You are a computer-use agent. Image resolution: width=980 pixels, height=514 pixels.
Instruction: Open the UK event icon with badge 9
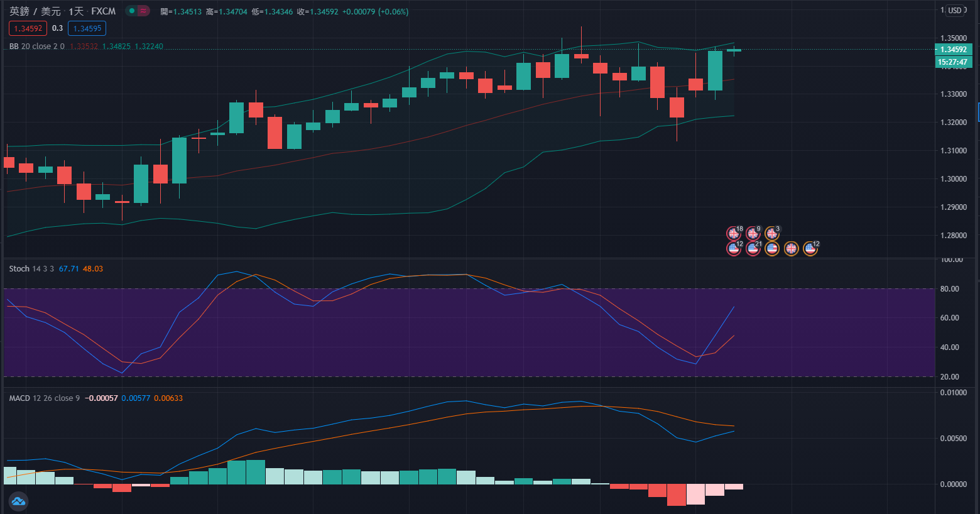pyautogui.click(x=753, y=234)
